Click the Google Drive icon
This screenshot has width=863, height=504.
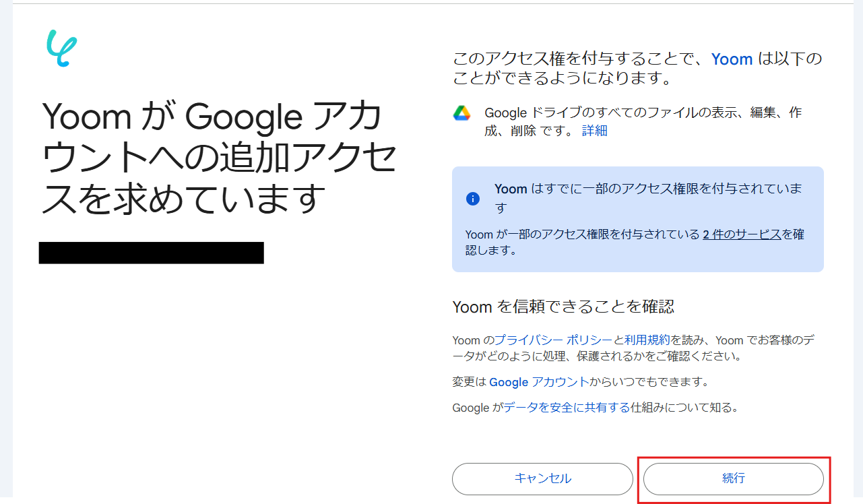(461, 113)
